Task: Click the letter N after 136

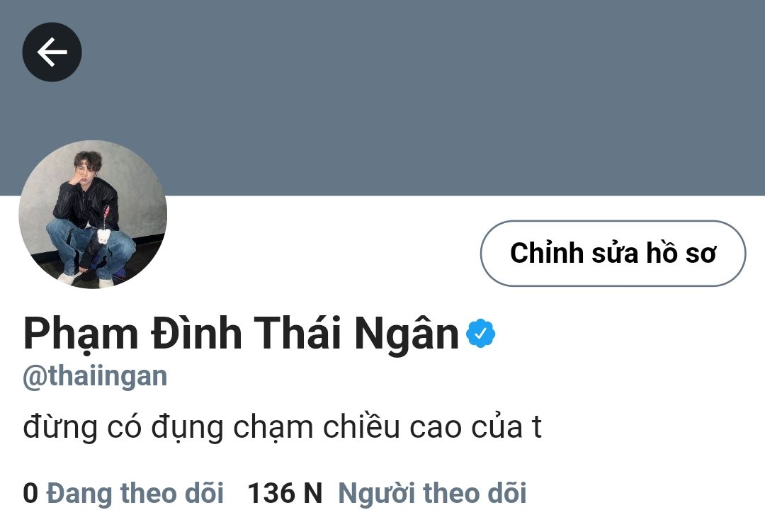Action: coord(313,493)
